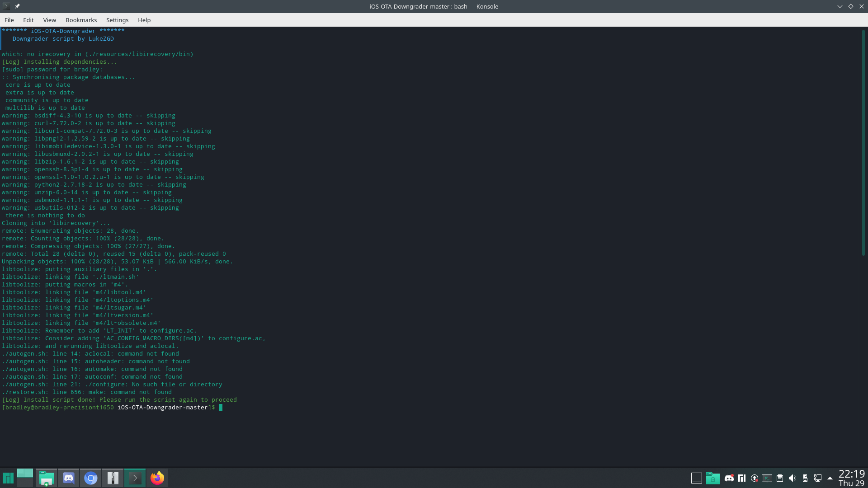Switch to the second virtual desktop in pager
Image resolution: width=868 pixels, height=488 pixels.
pyautogui.click(x=25, y=483)
